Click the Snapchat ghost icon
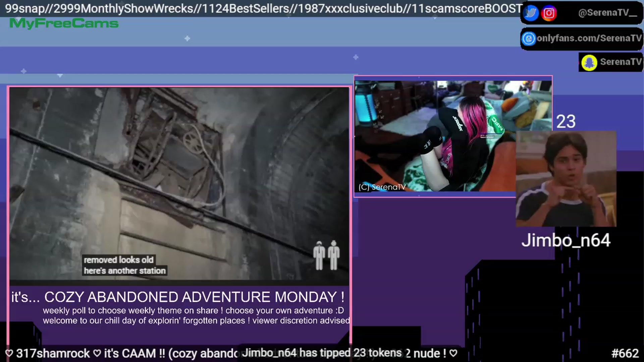 point(589,62)
